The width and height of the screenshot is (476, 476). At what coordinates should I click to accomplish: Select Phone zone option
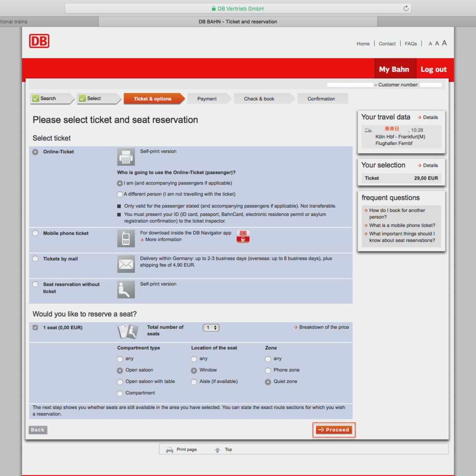268,370
